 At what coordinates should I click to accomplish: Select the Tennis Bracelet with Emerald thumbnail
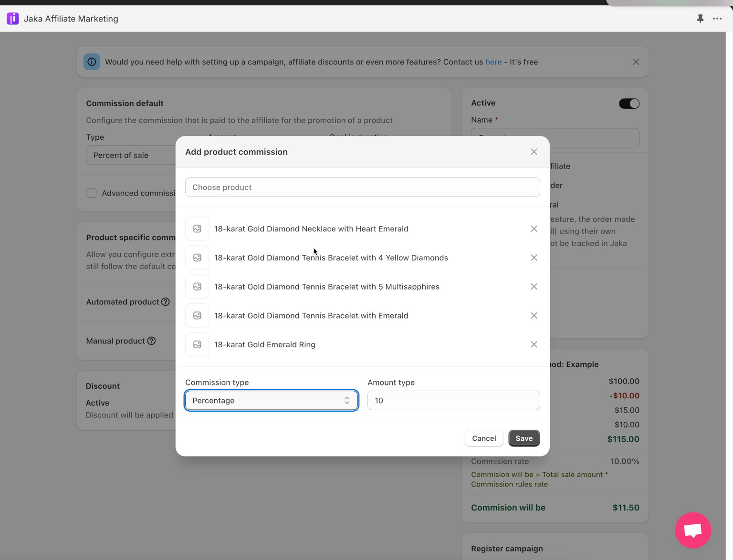tap(197, 316)
